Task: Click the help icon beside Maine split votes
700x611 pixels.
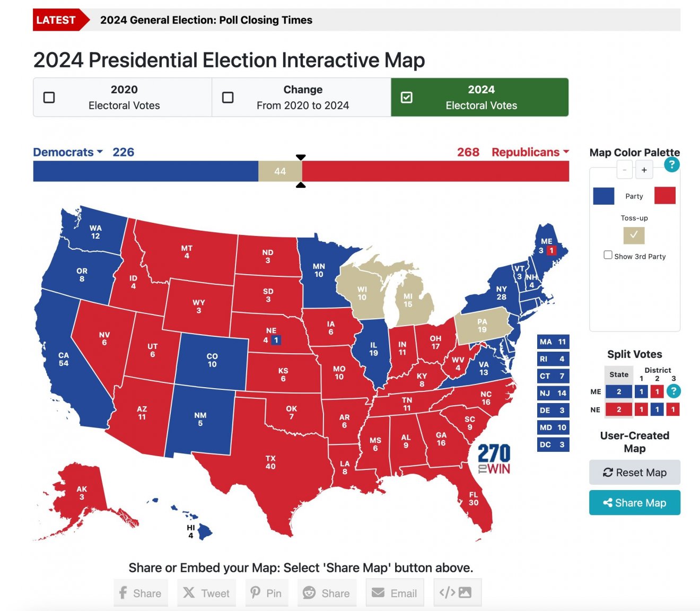Action: pos(673,391)
